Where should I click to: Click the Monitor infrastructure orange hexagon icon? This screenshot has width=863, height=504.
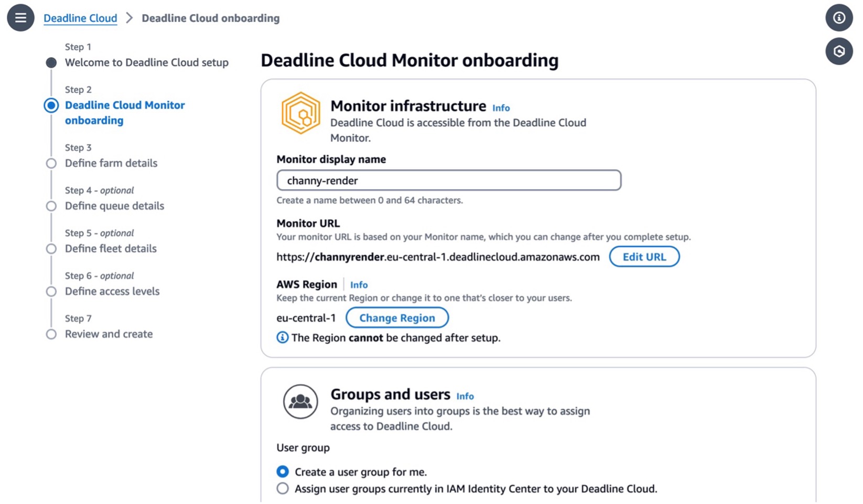coord(300,113)
